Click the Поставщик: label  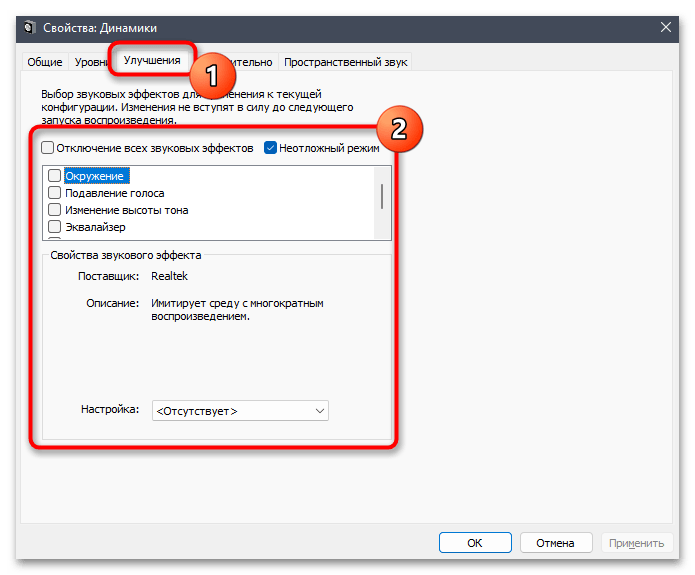[109, 276]
